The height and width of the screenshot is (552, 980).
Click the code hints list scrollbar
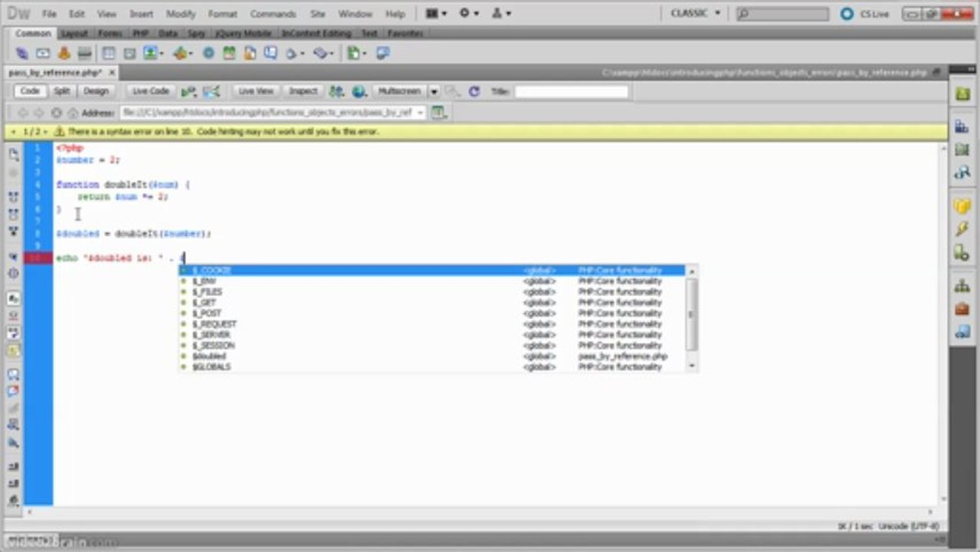[692, 314]
